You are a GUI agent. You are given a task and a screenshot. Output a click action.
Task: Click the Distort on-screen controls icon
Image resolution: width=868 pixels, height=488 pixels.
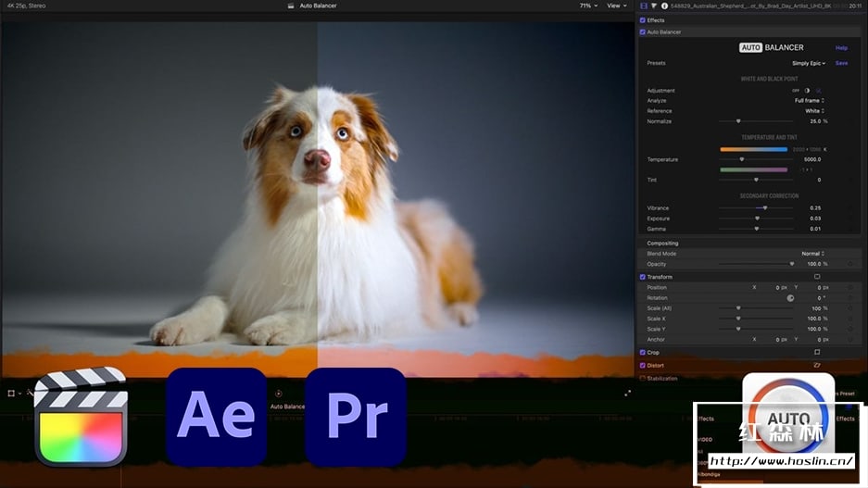(817, 365)
